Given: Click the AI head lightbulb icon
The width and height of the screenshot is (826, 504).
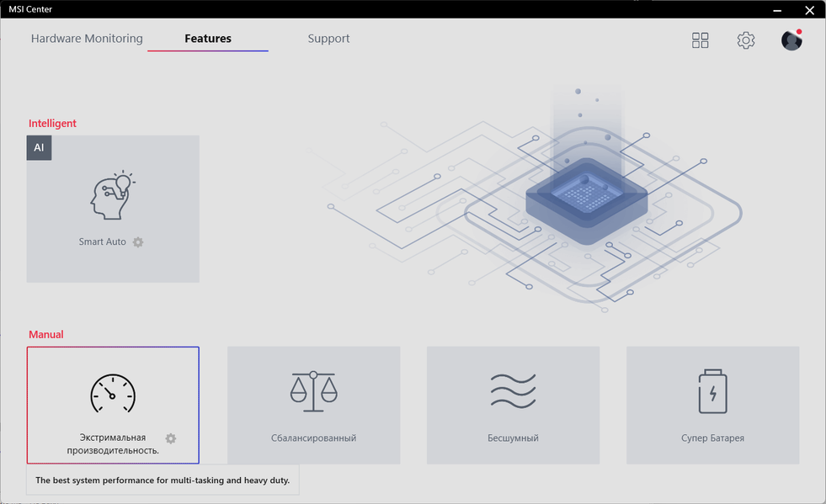Looking at the screenshot, I should pyautogui.click(x=112, y=195).
